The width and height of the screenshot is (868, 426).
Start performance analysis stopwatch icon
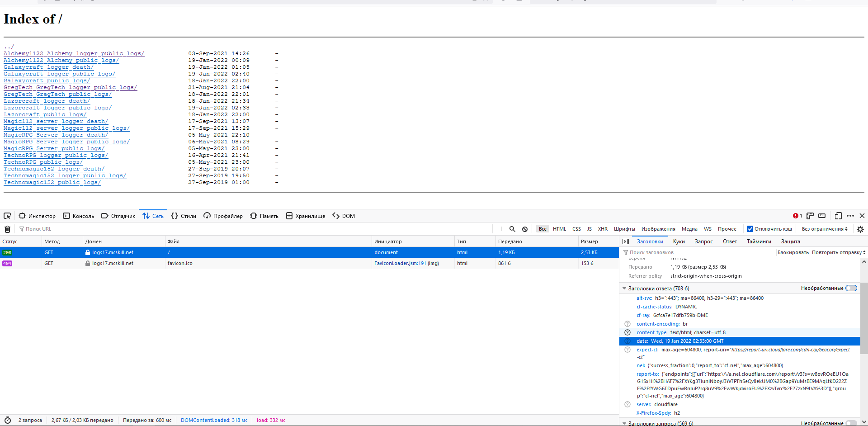(8, 420)
